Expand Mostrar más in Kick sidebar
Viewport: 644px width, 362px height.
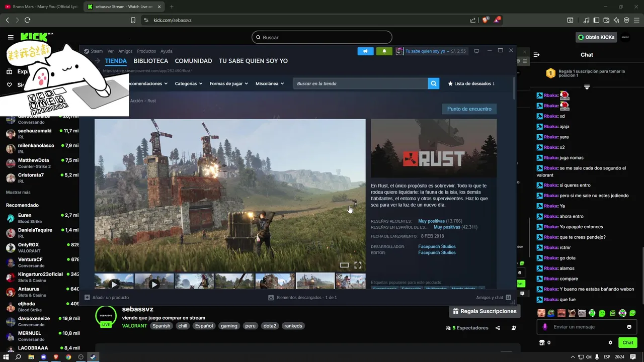click(x=18, y=192)
